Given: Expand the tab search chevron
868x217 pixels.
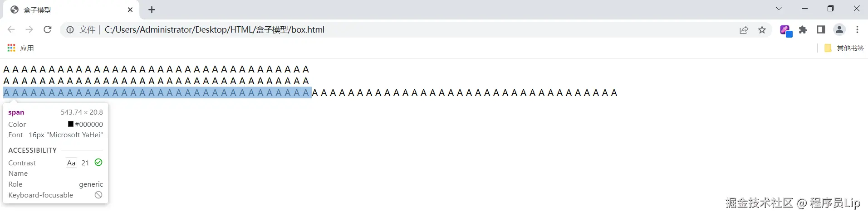Looking at the screenshot, I should click(779, 9).
